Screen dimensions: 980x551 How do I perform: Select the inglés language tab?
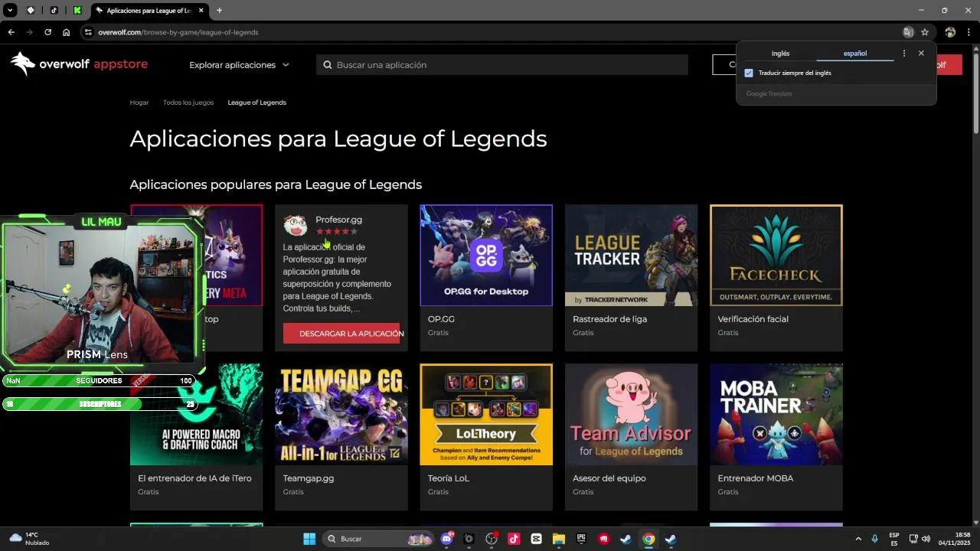click(780, 54)
